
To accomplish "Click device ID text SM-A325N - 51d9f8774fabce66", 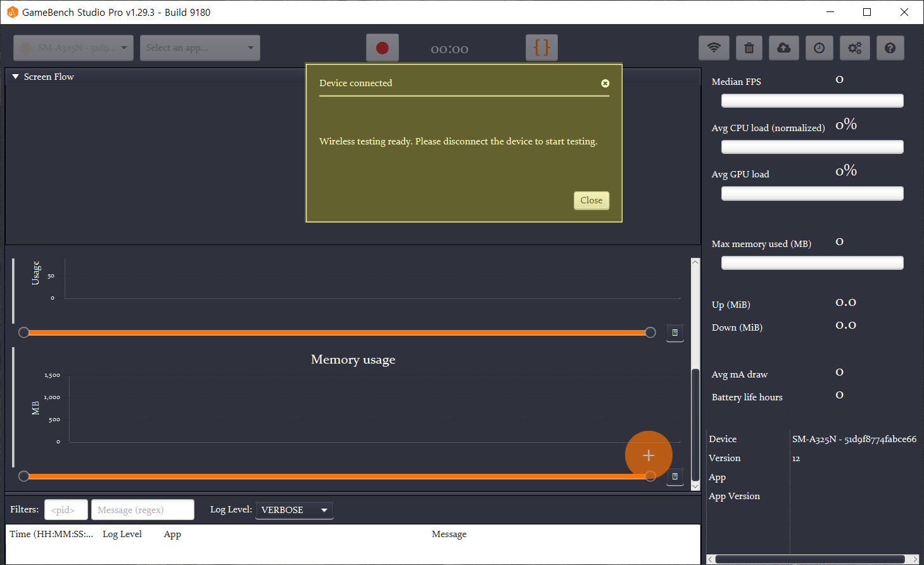I will [x=854, y=439].
